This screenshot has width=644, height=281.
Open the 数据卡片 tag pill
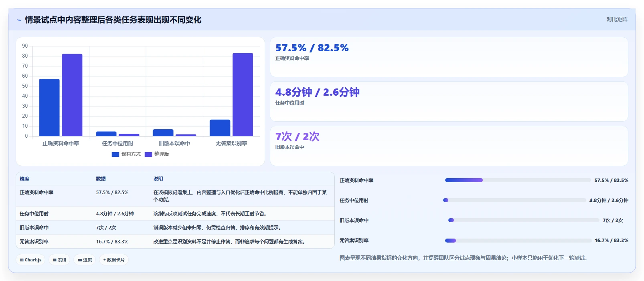click(x=114, y=260)
